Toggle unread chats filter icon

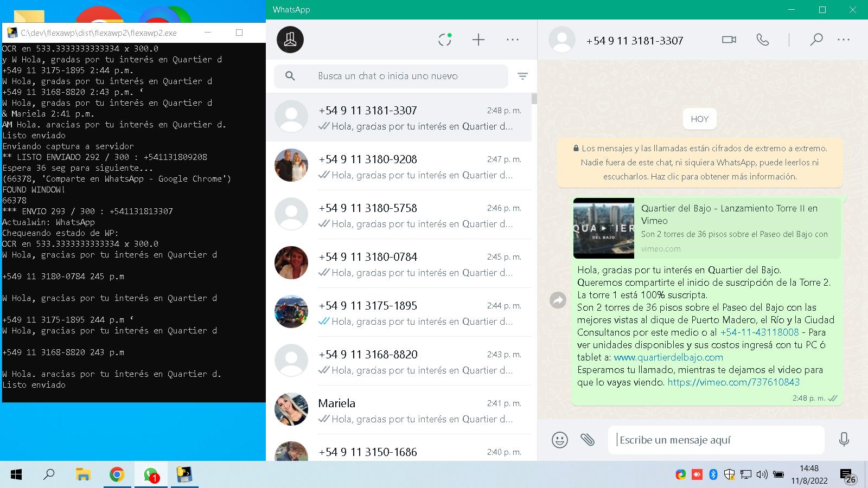522,76
